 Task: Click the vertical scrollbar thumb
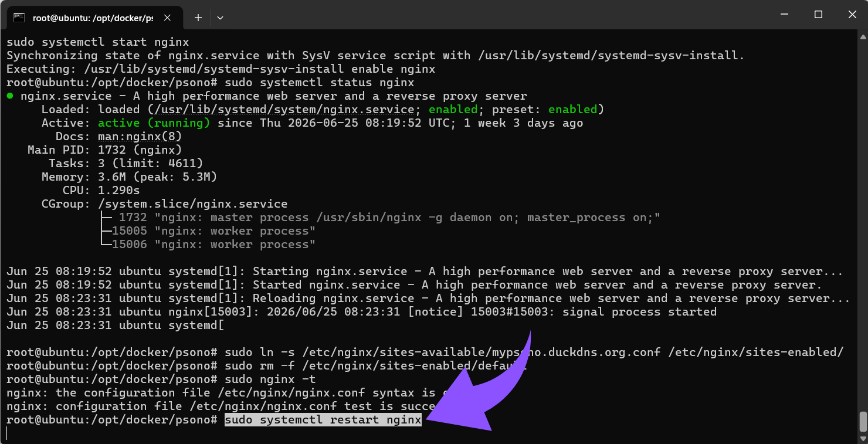coord(863,421)
